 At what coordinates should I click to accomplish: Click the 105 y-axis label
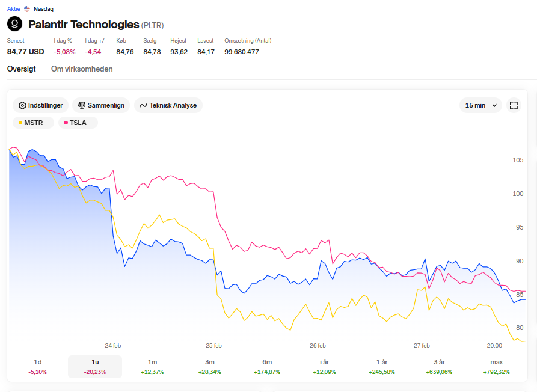518,160
